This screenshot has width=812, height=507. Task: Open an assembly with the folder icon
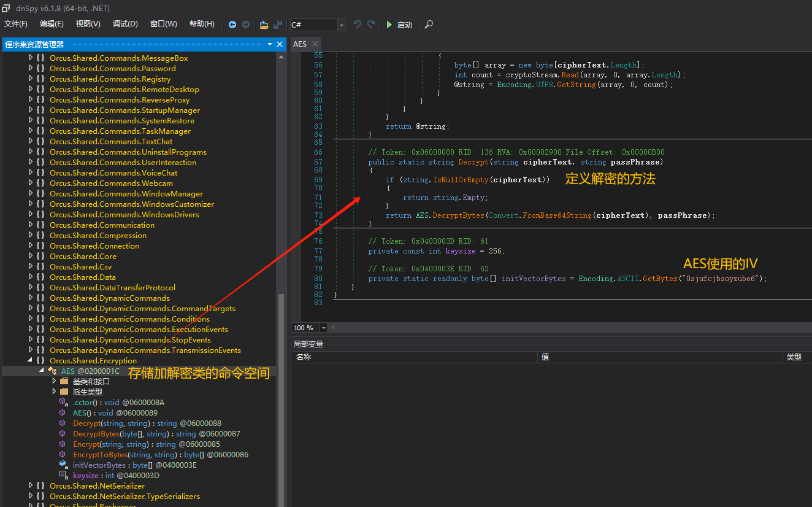(x=264, y=25)
